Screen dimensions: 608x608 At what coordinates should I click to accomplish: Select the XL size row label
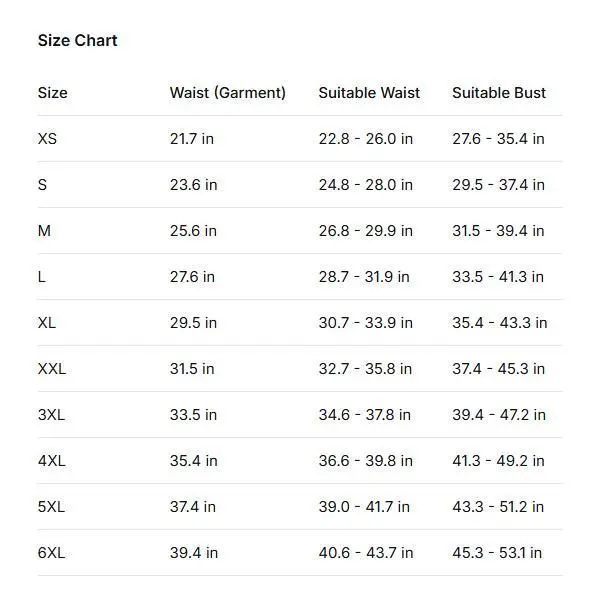tap(48, 323)
